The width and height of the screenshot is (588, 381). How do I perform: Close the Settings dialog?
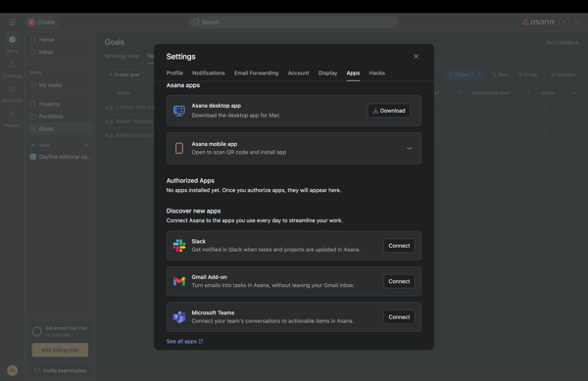click(416, 56)
